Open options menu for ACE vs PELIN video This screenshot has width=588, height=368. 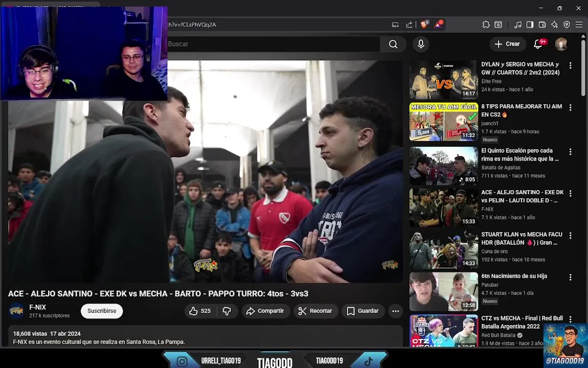pyautogui.click(x=570, y=193)
